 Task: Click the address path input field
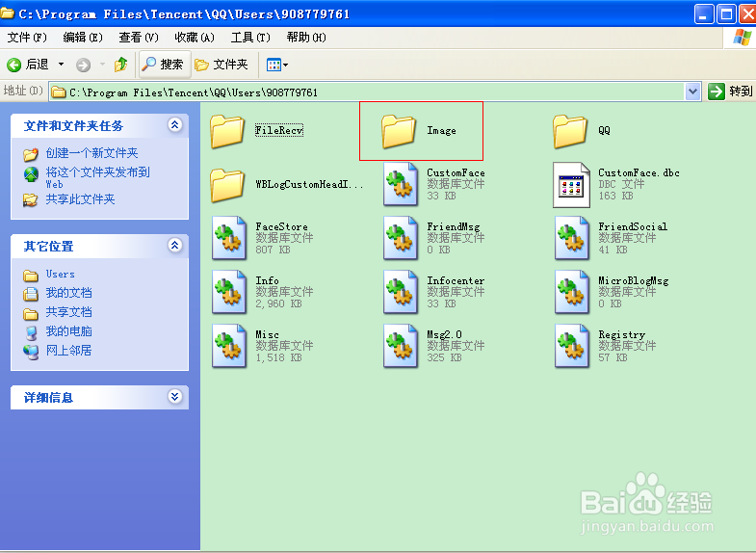coord(367,92)
